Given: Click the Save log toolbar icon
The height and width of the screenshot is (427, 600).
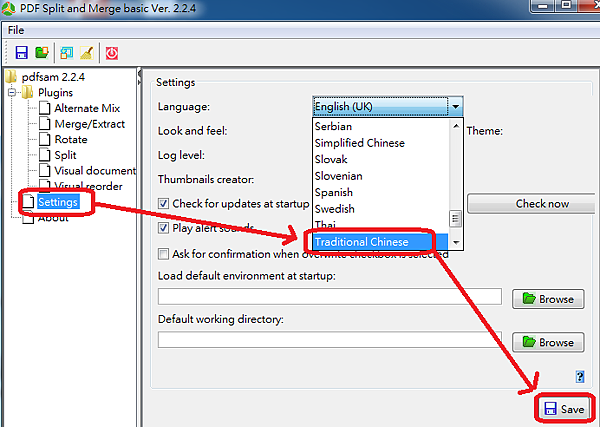Looking at the screenshot, I should (x=67, y=53).
